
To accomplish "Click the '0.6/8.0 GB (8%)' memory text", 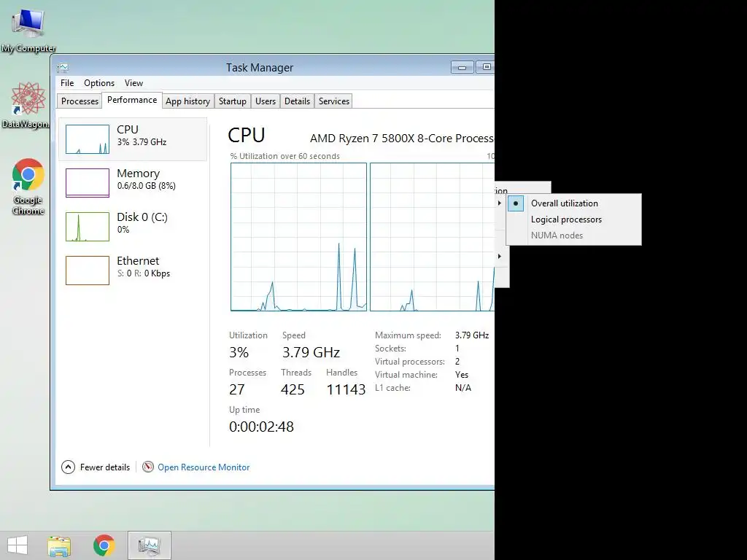I will click(146, 186).
